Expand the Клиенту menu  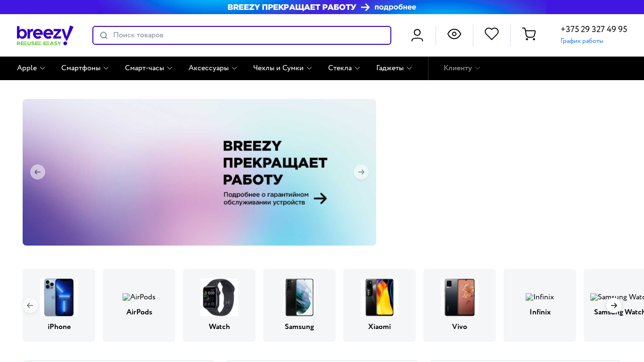coord(462,68)
